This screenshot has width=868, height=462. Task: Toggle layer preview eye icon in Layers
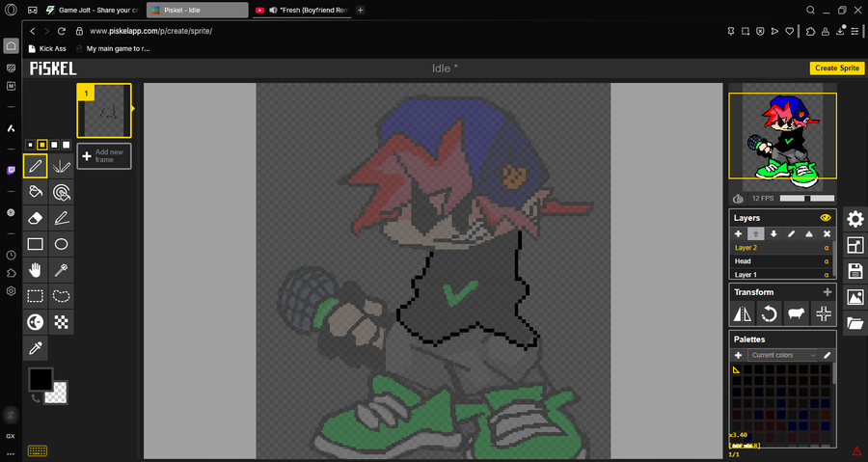(x=826, y=217)
